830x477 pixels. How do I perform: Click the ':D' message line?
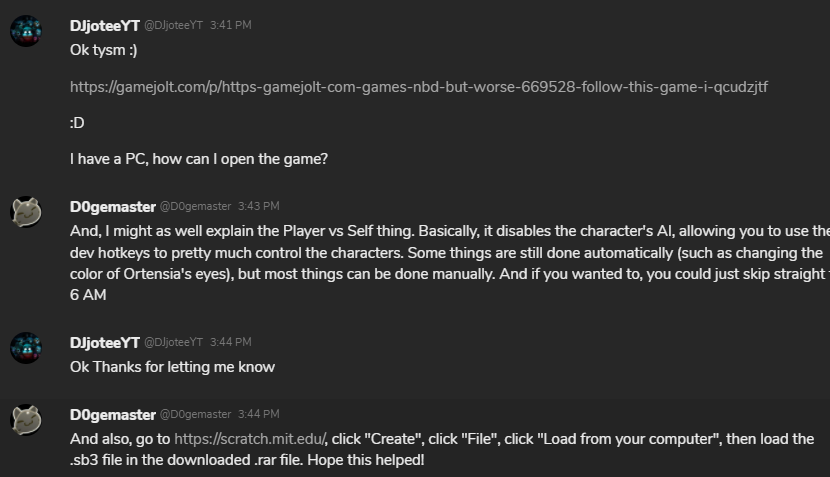77,123
